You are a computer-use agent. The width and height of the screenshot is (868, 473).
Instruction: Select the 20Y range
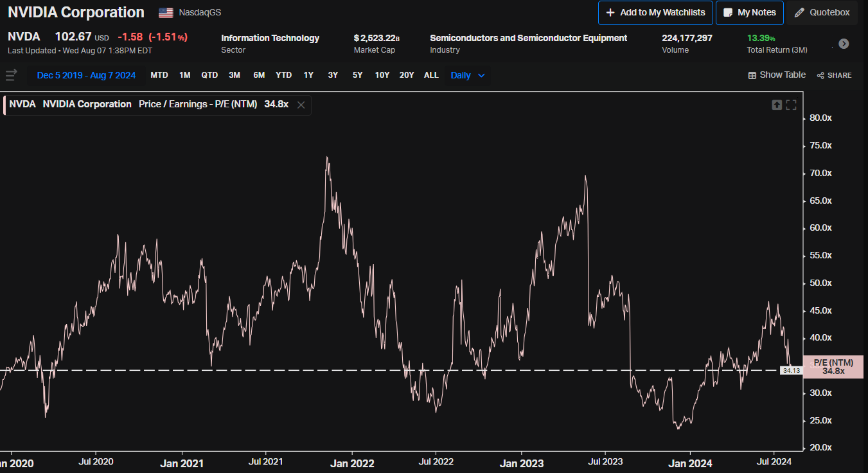407,75
